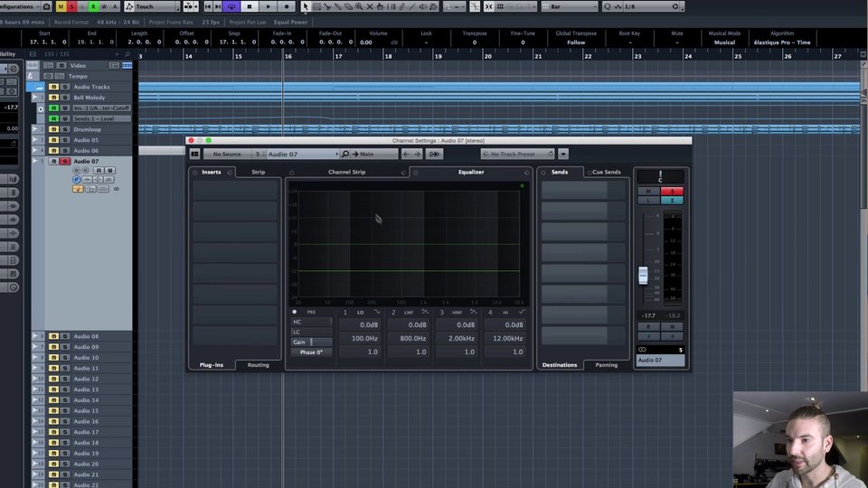The image size is (868, 488).
Task: Go to next marker in transport
Action: [x=218, y=6]
